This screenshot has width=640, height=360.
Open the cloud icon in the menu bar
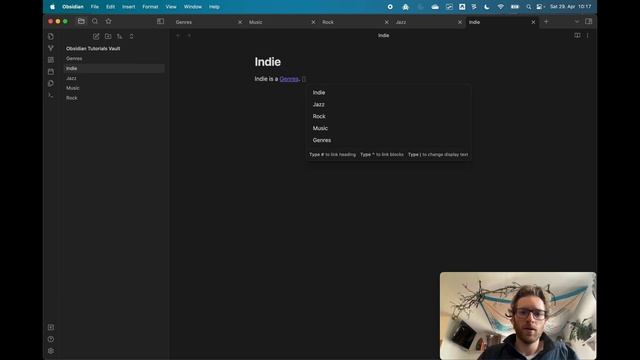(435, 7)
